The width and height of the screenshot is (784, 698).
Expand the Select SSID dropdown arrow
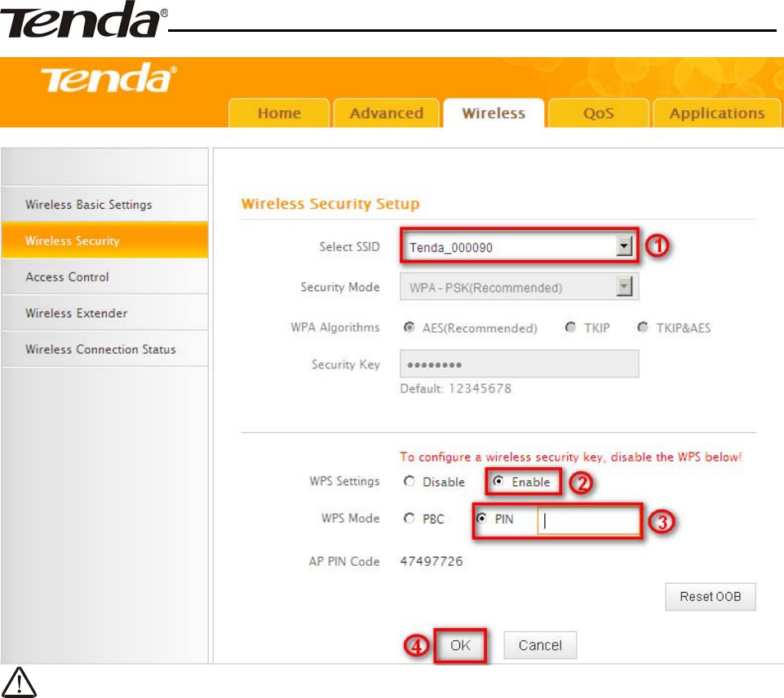point(623,245)
